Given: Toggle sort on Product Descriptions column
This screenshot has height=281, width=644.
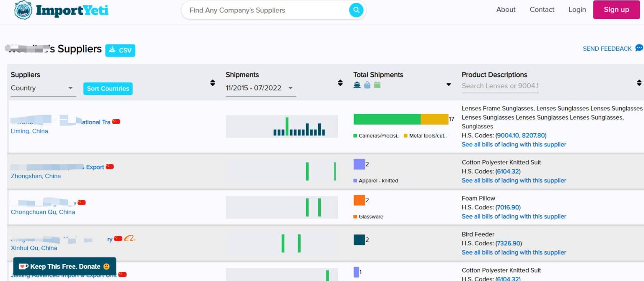Looking at the screenshot, I should click(639, 83).
